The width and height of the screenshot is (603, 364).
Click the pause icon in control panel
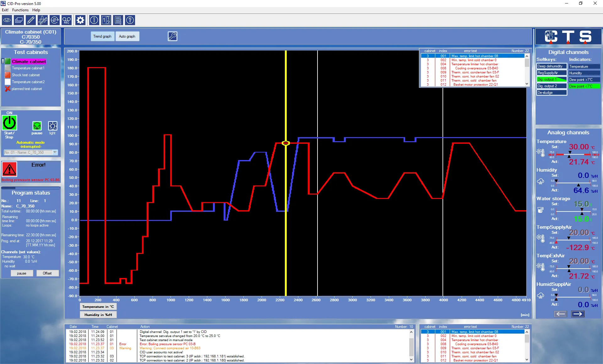[37, 126]
